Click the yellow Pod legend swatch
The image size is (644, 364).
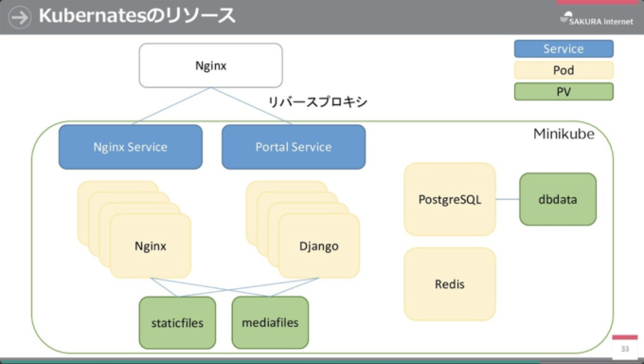563,70
